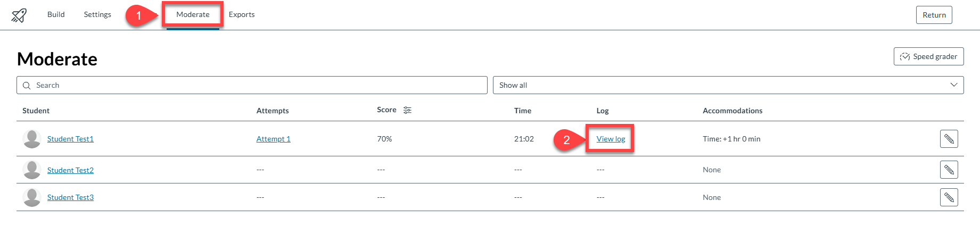Open the Student Test3 name link
Image resolution: width=980 pixels, height=234 pixels.
(x=70, y=197)
